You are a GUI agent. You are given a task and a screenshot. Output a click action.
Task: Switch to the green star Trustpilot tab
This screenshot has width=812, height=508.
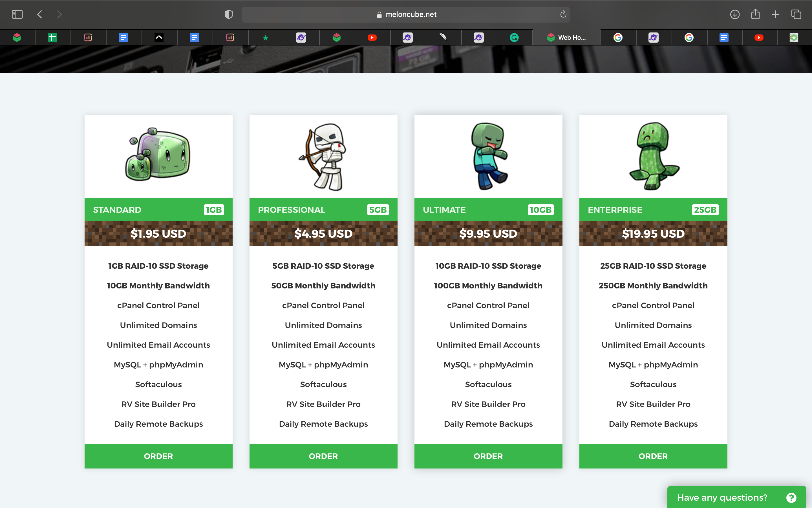265,37
